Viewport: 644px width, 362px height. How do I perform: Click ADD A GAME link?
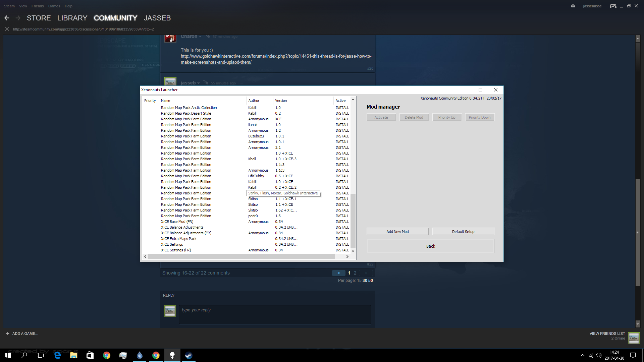tap(25, 334)
